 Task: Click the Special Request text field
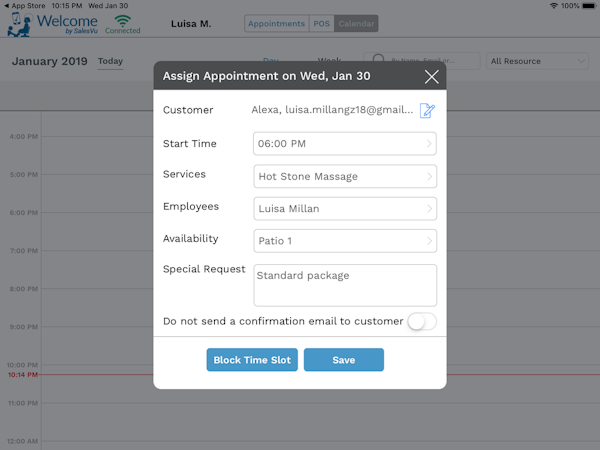click(345, 285)
